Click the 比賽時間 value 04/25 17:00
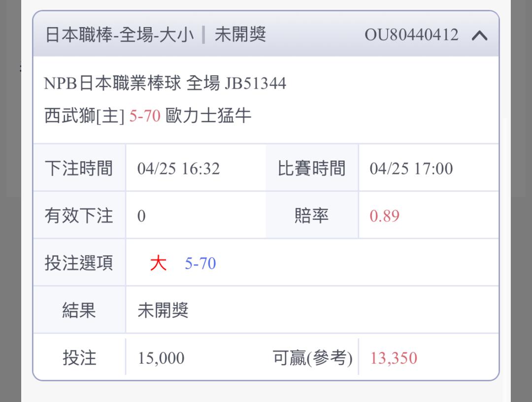Screen dimensions: 532x402 click(x=411, y=168)
